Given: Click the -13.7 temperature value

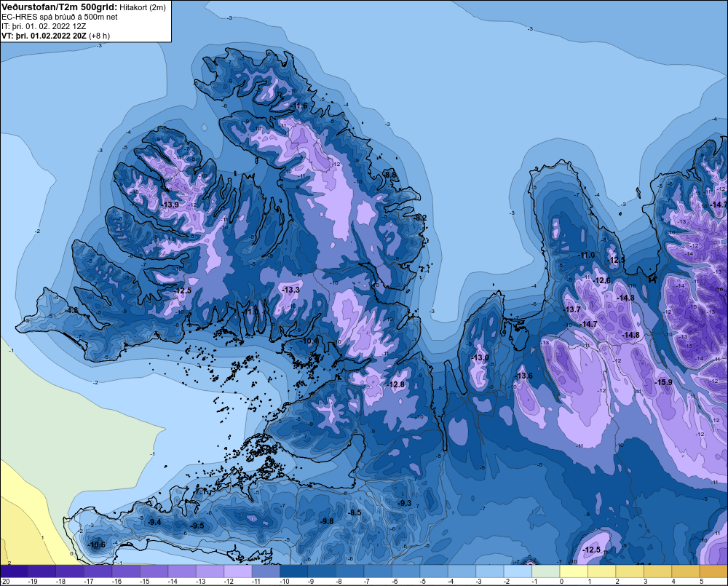Looking at the screenshot, I should click(572, 309).
